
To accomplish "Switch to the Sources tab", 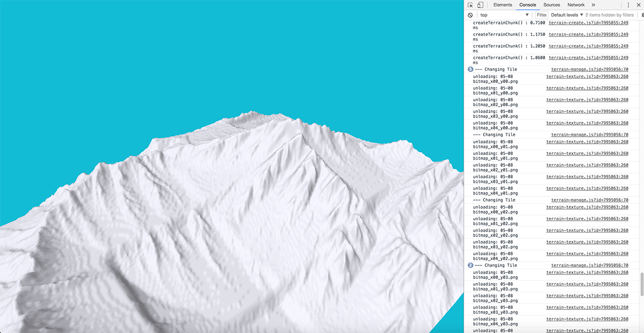I will [551, 5].
